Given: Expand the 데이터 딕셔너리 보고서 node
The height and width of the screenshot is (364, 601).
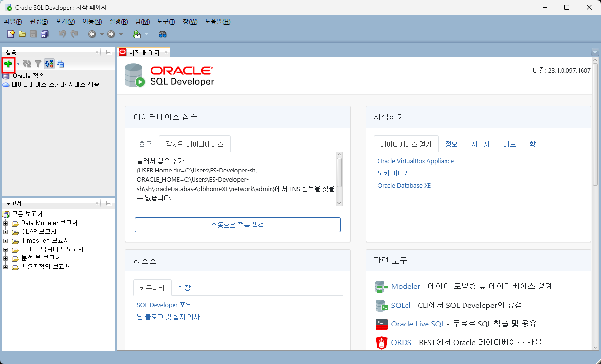Looking at the screenshot, I should click(6, 249).
